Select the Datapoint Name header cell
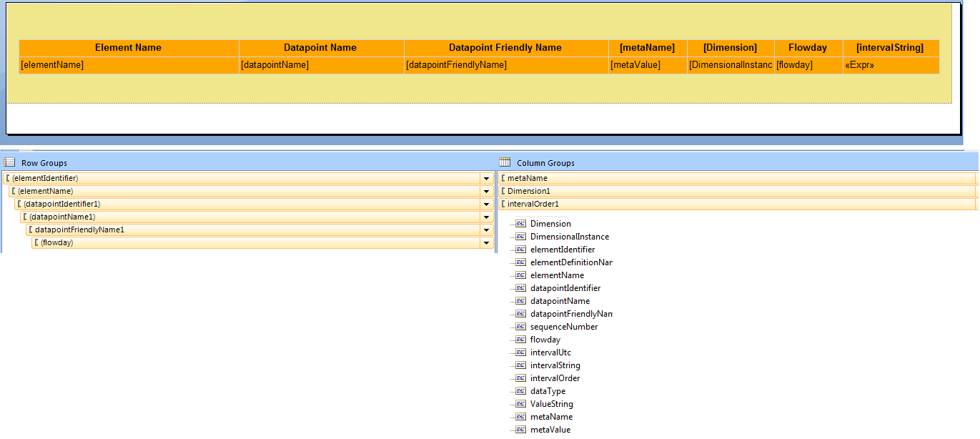Viewport: 980px width, 439px height. pyautogui.click(x=321, y=48)
